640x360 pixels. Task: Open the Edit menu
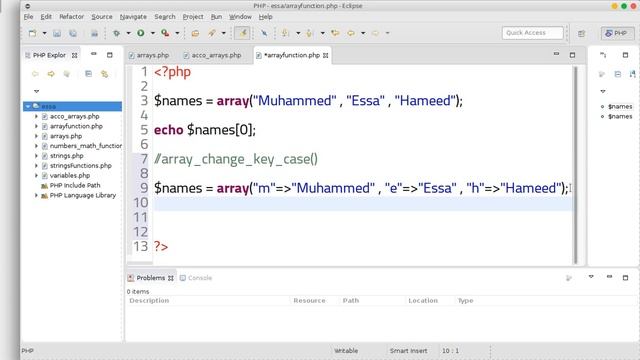(x=46, y=17)
